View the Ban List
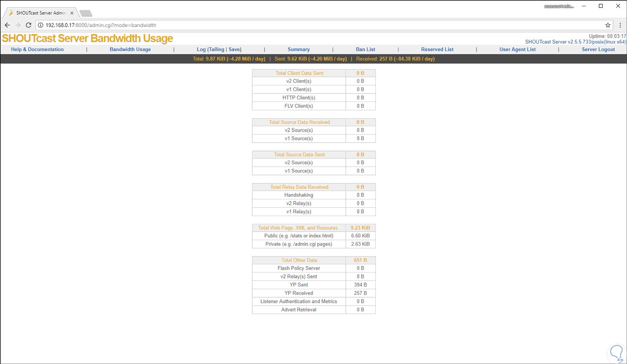Image resolution: width=627 pixels, height=364 pixels. [x=365, y=49]
